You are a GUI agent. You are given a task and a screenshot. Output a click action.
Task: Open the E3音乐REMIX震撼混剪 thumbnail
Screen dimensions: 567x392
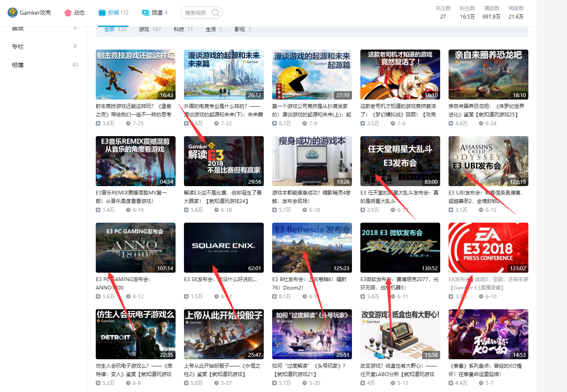(x=136, y=161)
